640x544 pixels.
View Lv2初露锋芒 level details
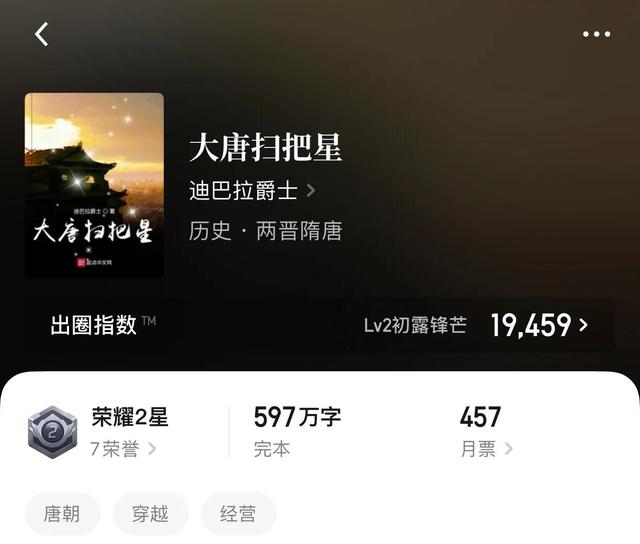(415, 325)
